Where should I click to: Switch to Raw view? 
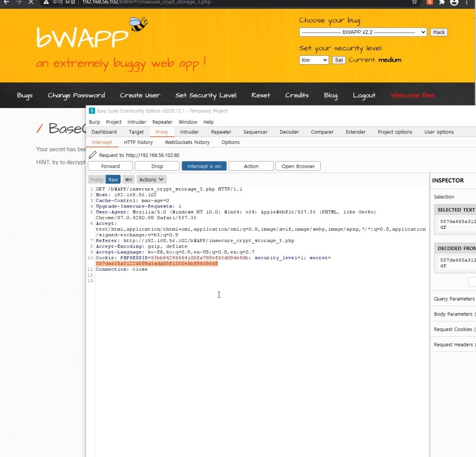113,179
